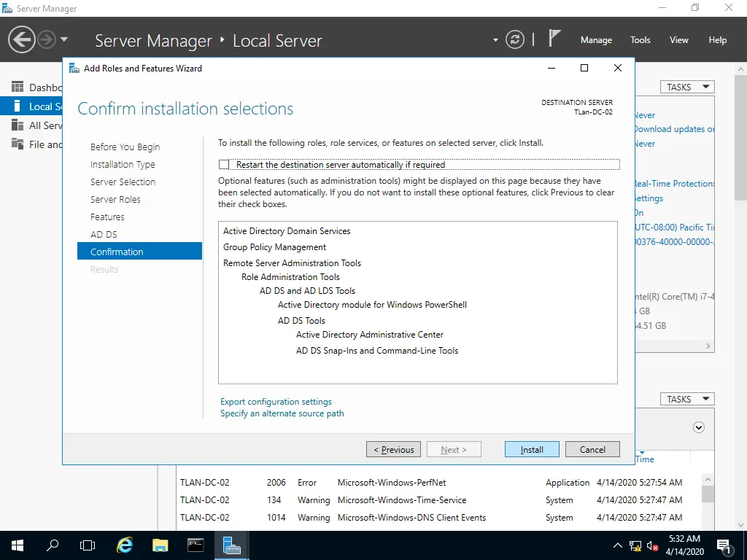Go to AD DS wizard step

click(104, 234)
